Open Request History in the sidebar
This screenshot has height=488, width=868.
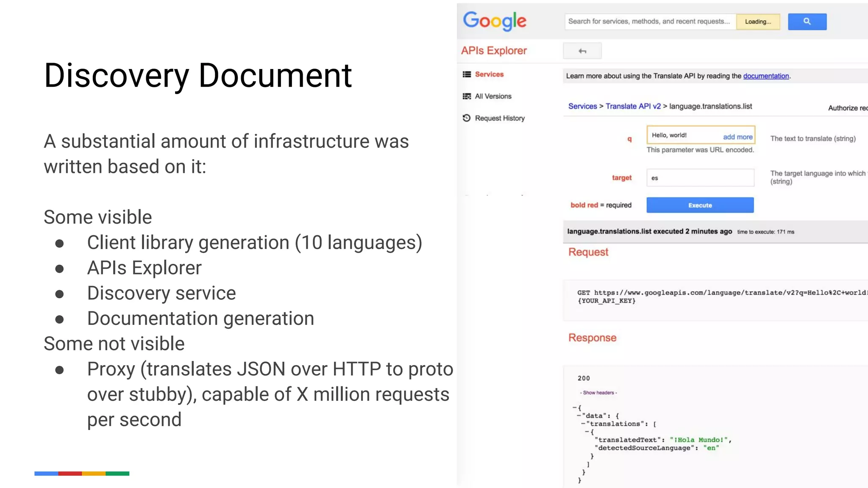click(500, 118)
